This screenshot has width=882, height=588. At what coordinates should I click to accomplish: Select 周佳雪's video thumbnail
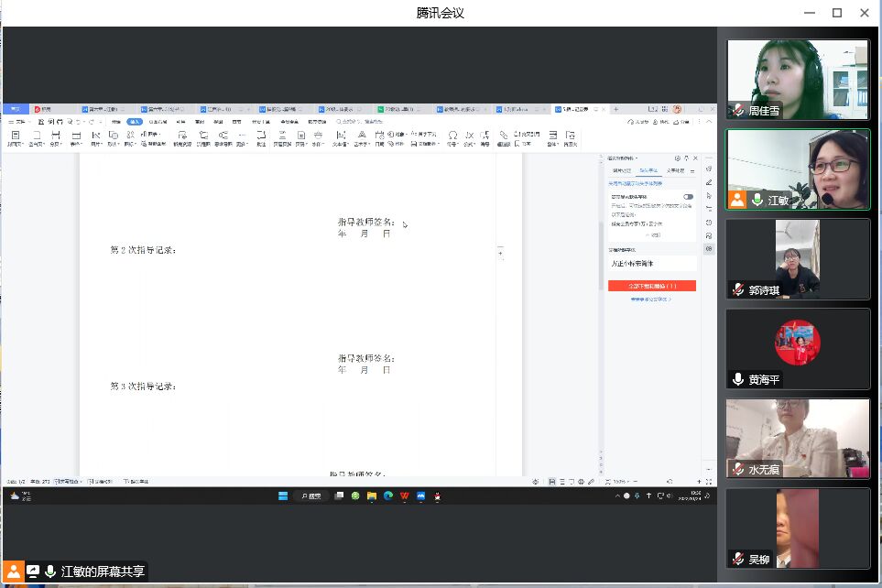pos(797,80)
